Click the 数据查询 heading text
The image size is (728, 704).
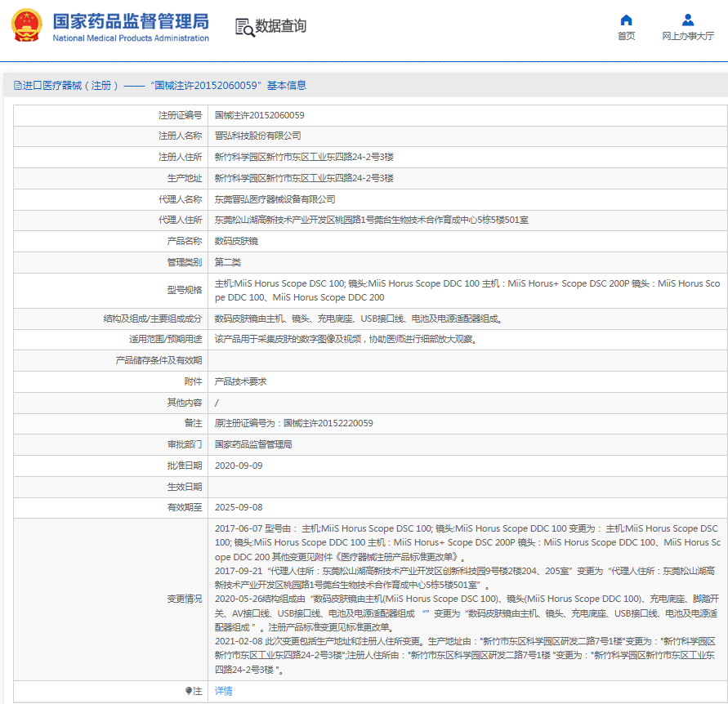click(x=281, y=27)
